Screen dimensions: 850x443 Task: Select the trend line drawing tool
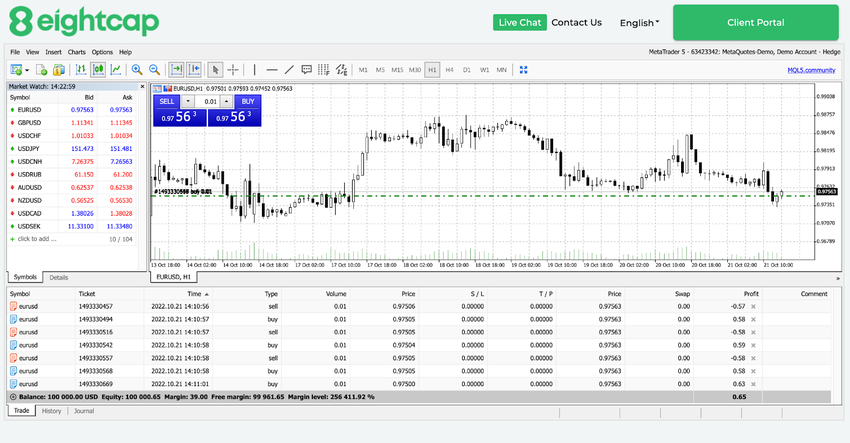[x=289, y=70]
